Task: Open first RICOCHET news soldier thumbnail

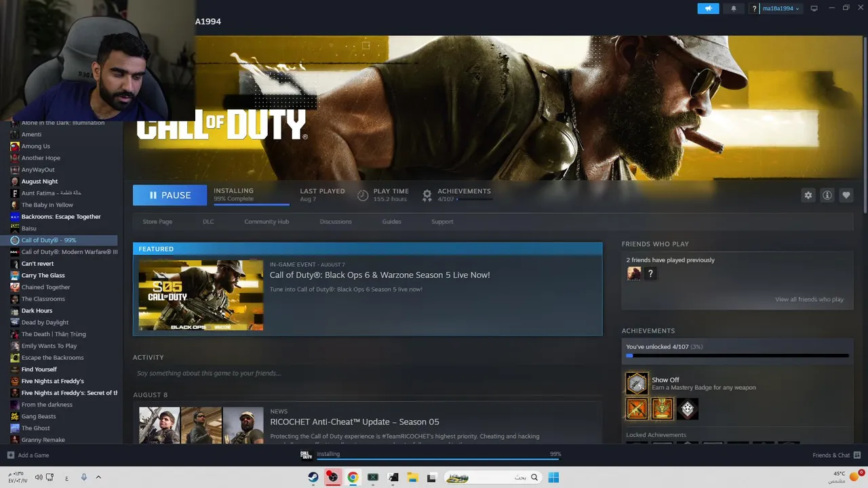Action: pos(159,426)
